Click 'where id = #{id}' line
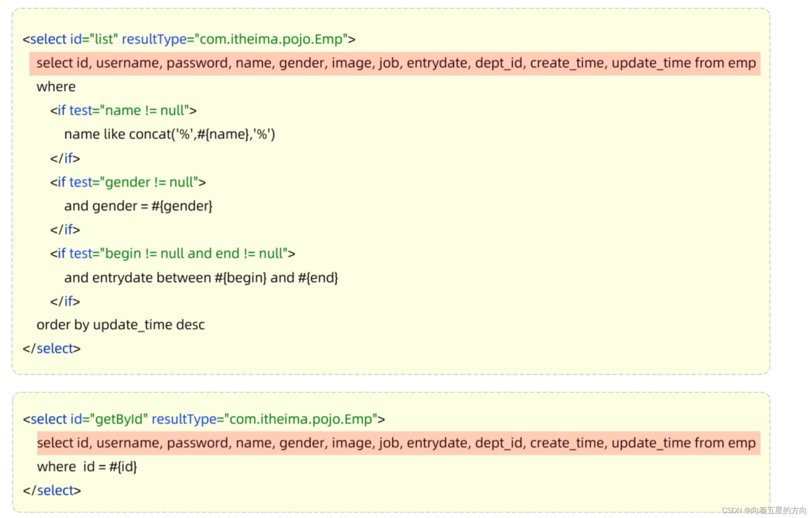Image resolution: width=812 pixels, height=518 pixels. pos(87,466)
